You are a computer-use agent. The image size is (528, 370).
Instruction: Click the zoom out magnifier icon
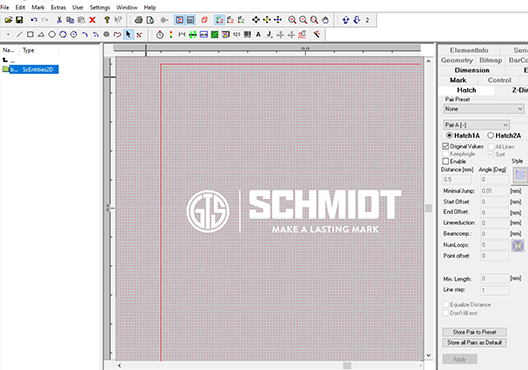pyautogui.click(x=303, y=20)
